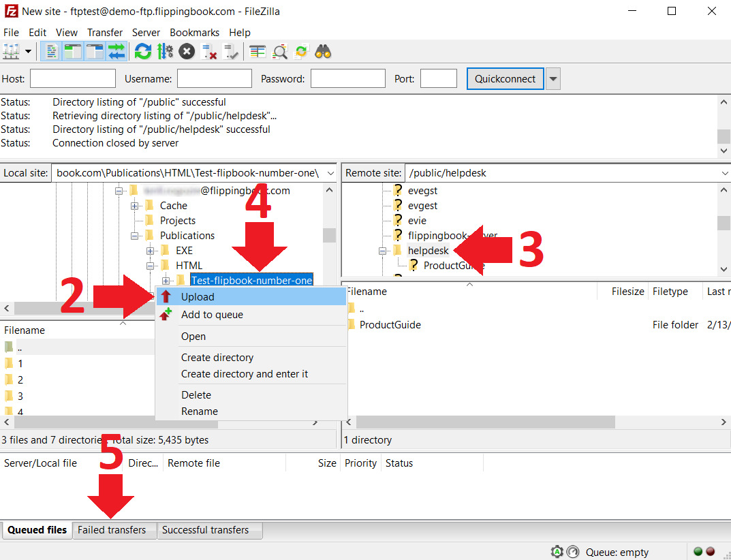Viewport: 731px width, 560px height.
Task: Sort remote files by Filetype column
Action: click(x=670, y=292)
